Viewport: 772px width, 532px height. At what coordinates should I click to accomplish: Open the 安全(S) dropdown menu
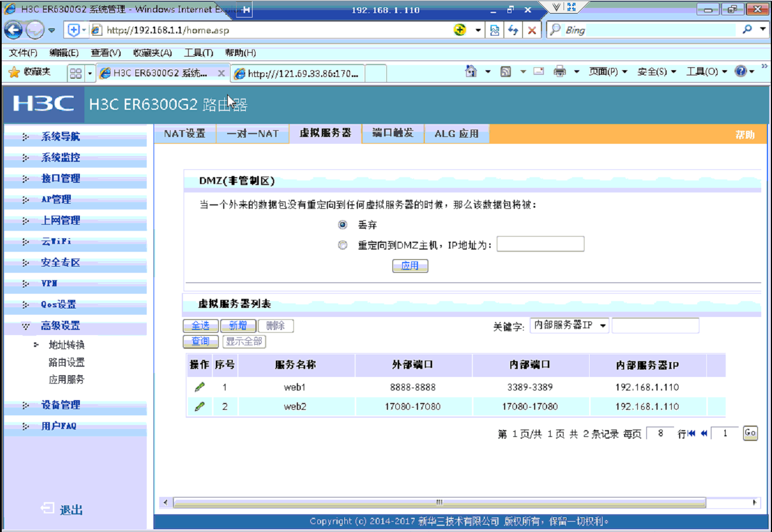coord(657,71)
